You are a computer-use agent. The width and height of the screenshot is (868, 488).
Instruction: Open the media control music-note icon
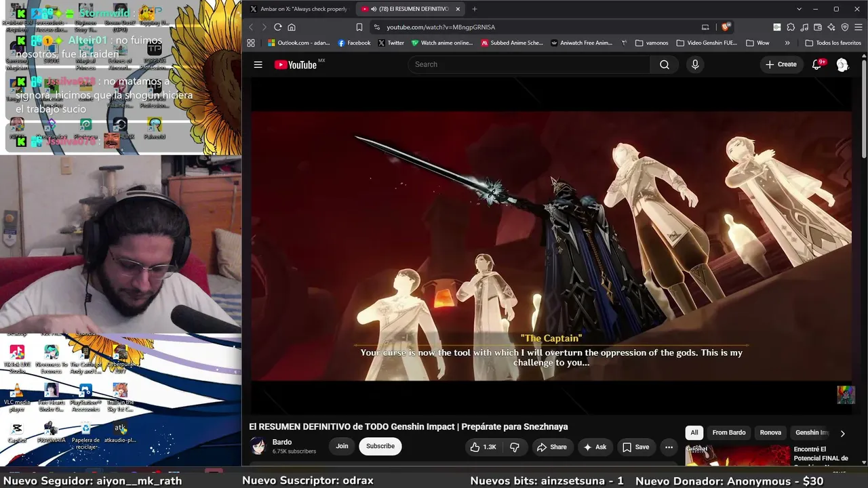coord(804,27)
